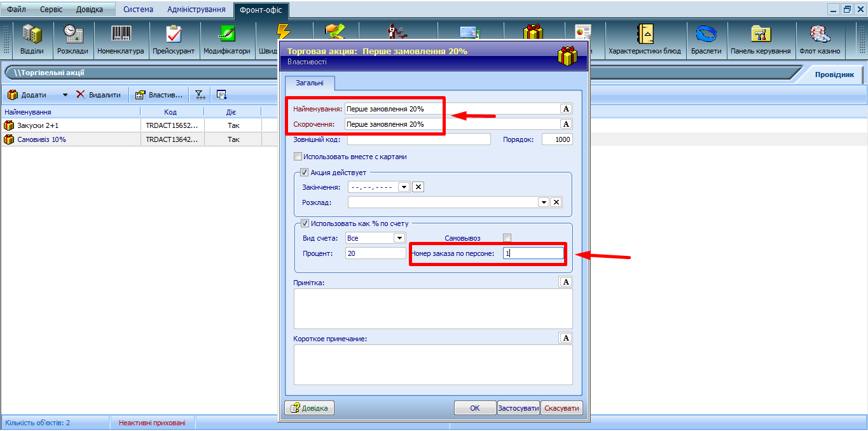This screenshot has height=431, width=868.
Task: Expand the Розклад dropdown list
Action: click(543, 202)
